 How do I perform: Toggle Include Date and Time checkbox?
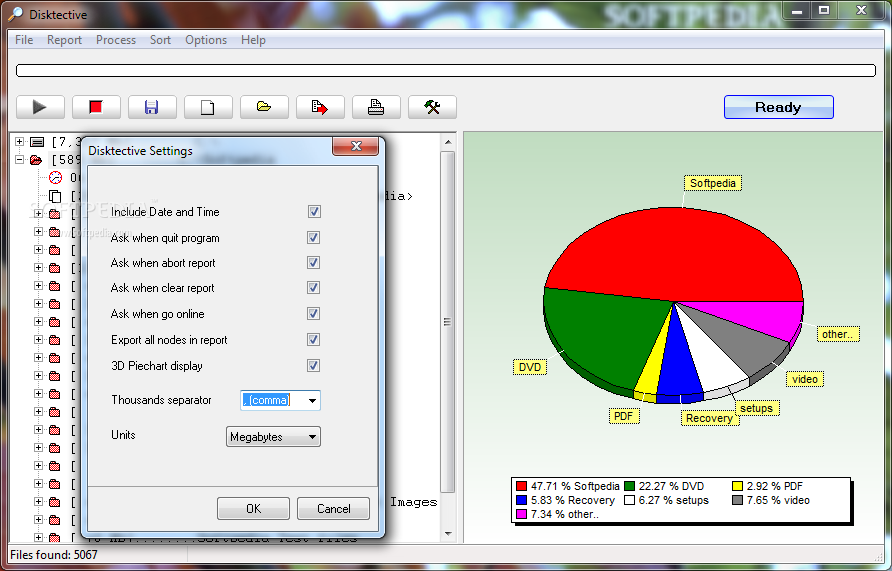point(313,212)
